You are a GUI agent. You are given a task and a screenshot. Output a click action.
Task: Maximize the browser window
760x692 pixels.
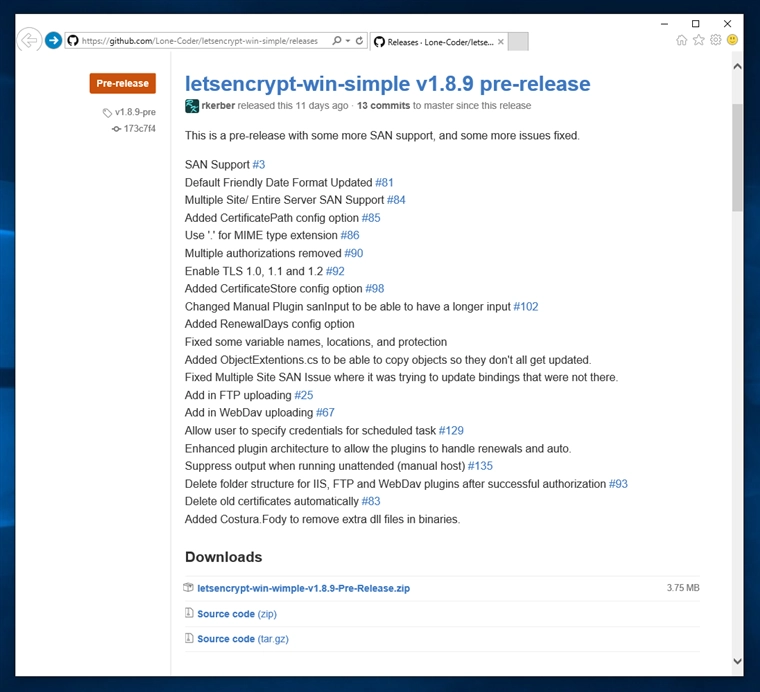pos(696,24)
